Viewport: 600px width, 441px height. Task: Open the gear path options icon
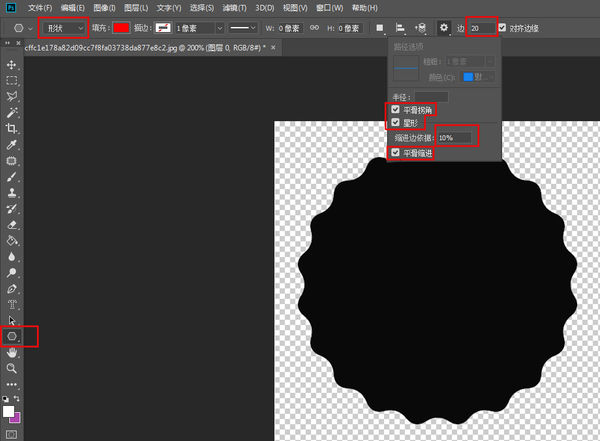click(443, 28)
